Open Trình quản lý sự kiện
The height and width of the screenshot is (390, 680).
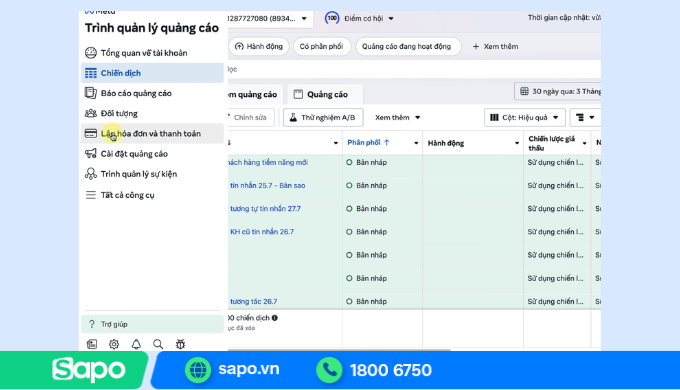pyautogui.click(x=152, y=174)
